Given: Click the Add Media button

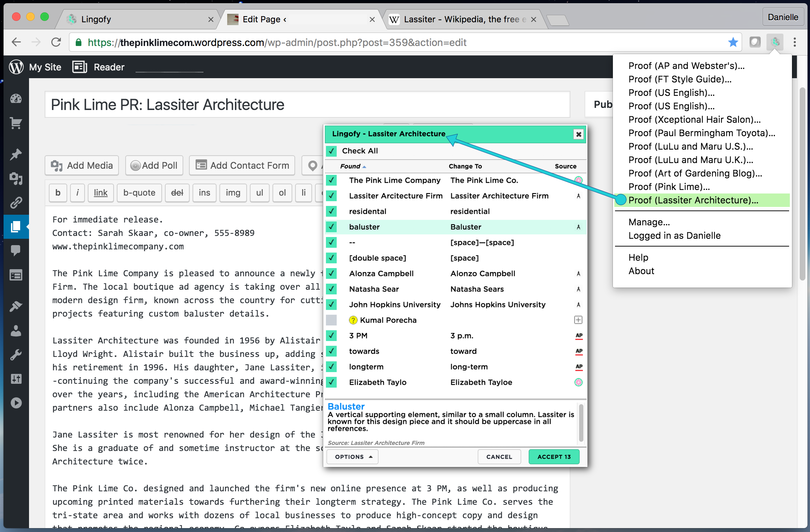Looking at the screenshot, I should [x=82, y=165].
